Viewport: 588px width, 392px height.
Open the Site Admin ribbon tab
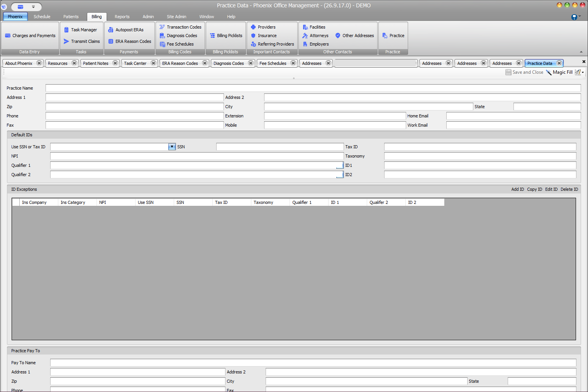click(x=176, y=17)
